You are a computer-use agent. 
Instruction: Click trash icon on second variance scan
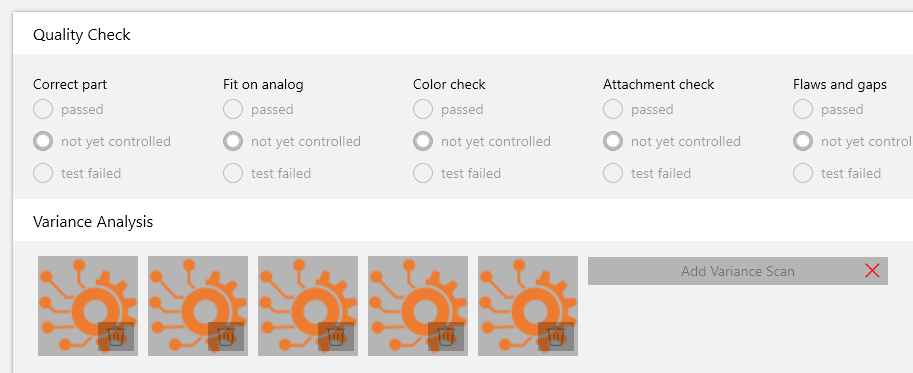(x=226, y=336)
